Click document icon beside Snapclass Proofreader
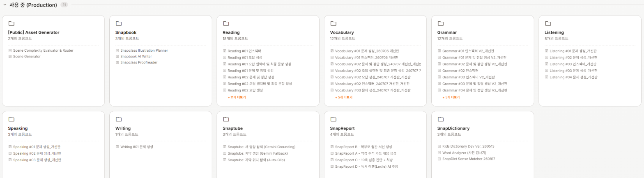 point(117,63)
